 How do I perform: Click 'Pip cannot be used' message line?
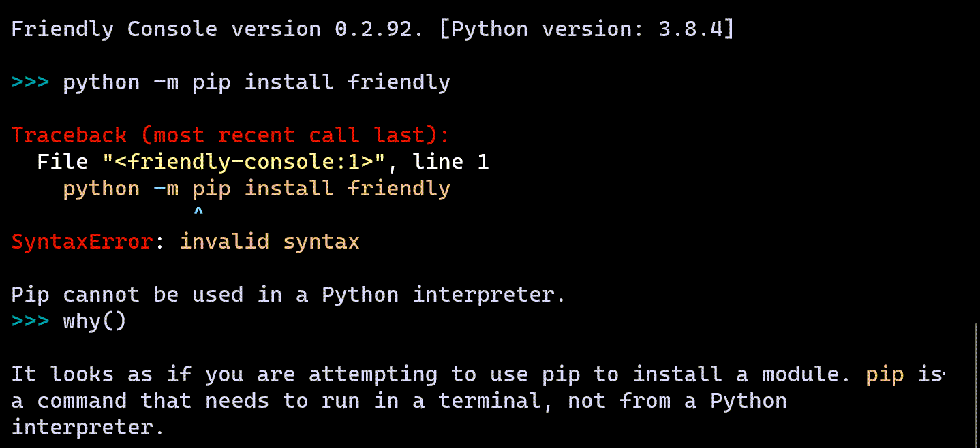click(x=288, y=295)
